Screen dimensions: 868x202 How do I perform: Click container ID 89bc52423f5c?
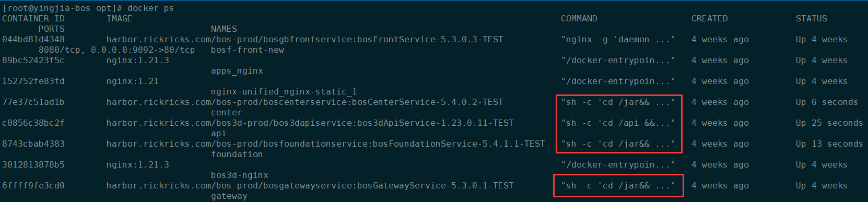[33, 60]
